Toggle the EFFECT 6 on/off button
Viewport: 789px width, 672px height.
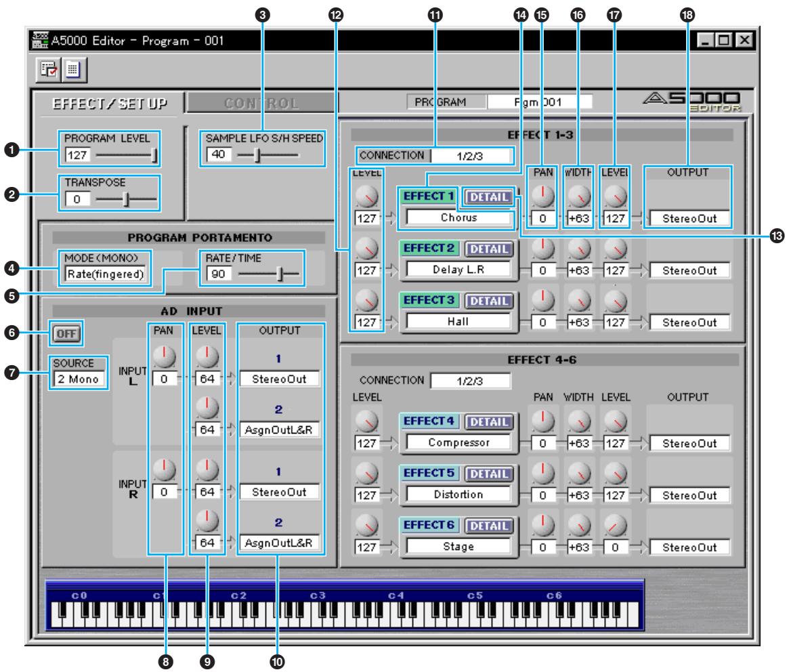click(x=429, y=524)
